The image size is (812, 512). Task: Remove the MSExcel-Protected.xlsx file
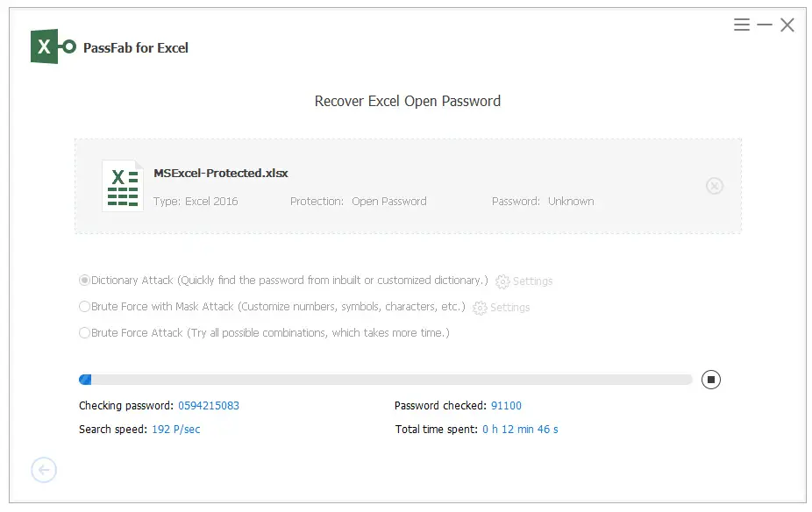tap(714, 186)
